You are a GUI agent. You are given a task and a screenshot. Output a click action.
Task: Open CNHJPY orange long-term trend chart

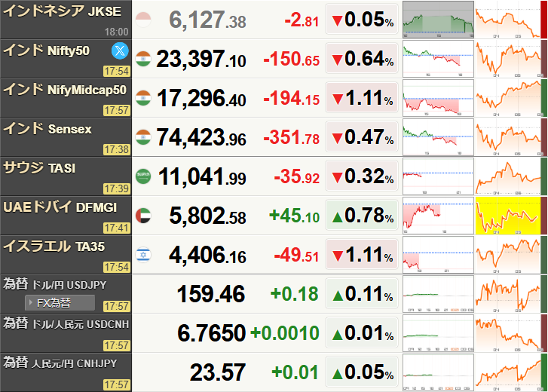point(508,372)
